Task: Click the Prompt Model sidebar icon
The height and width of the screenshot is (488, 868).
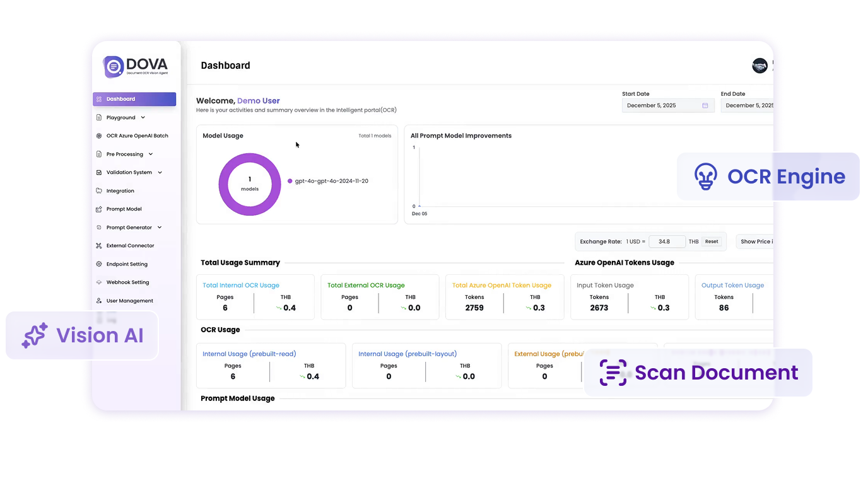Action: click(99, 209)
